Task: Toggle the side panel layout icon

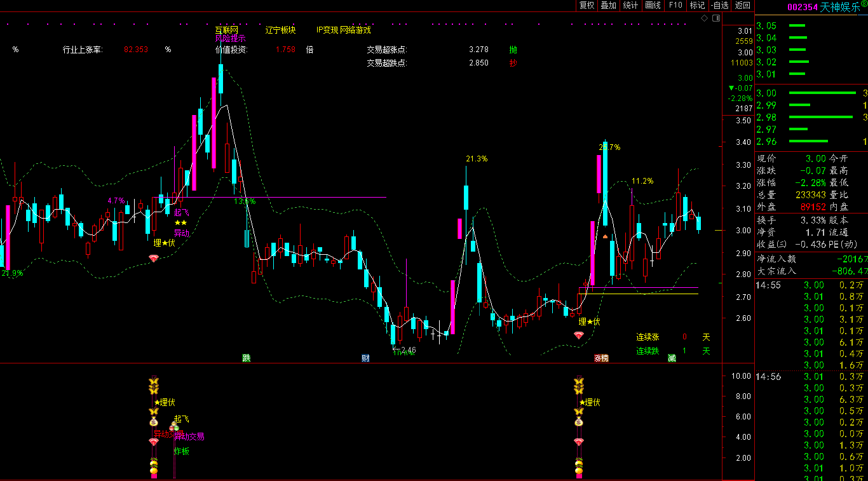Action: click(715, 18)
